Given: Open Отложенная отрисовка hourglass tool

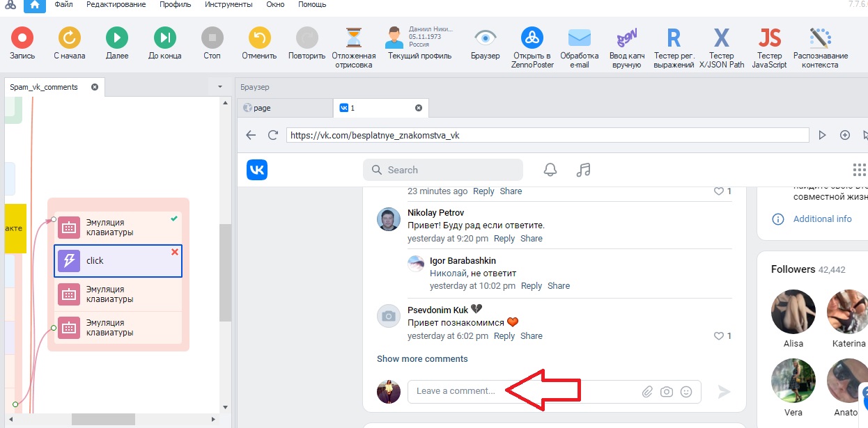Looking at the screenshot, I should point(354,47).
